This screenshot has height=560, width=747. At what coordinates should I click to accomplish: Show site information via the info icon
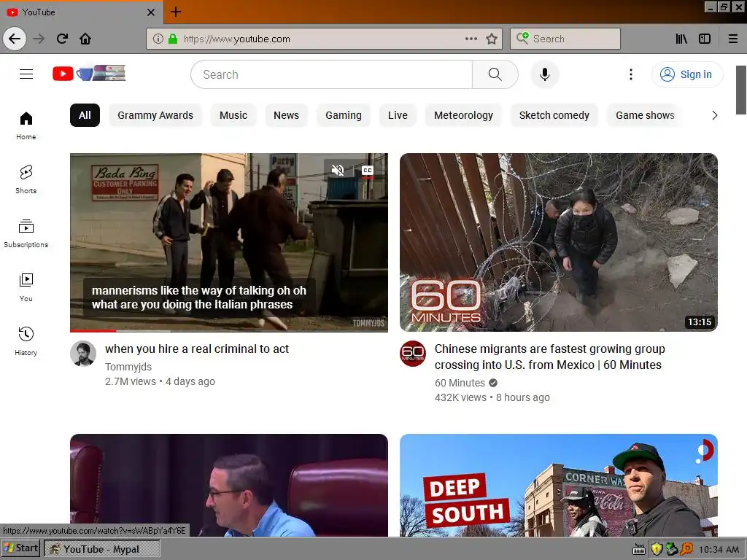pos(158,39)
